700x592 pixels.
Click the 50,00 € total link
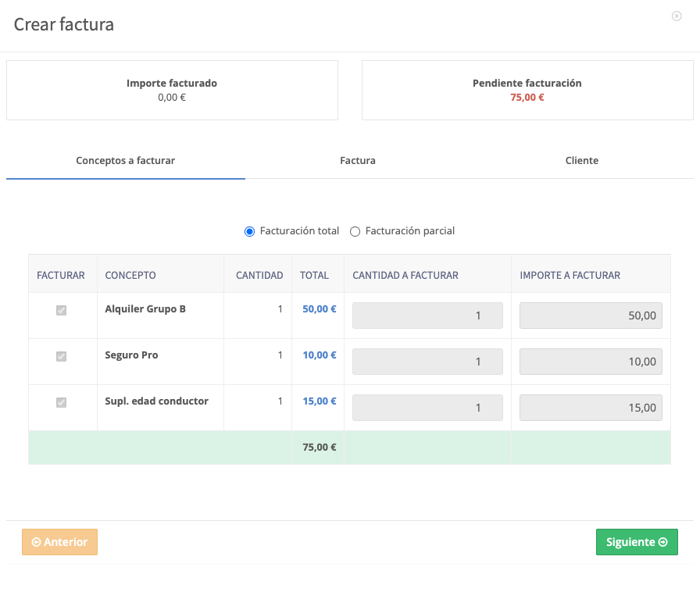tap(320, 309)
